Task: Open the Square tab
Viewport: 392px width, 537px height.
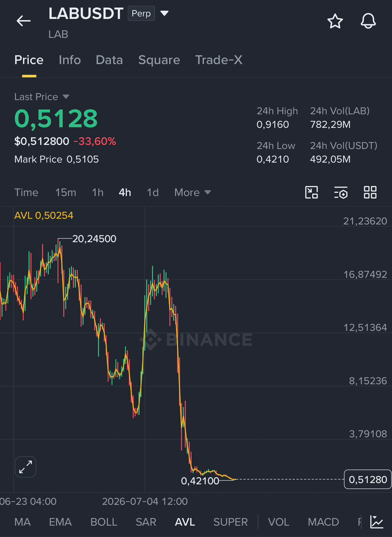Action: [x=159, y=60]
